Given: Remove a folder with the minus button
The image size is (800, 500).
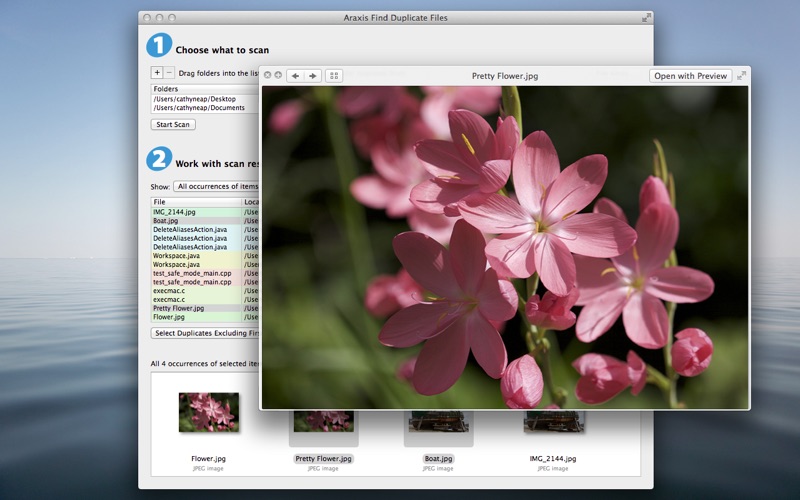Looking at the screenshot, I should pyautogui.click(x=169, y=72).
